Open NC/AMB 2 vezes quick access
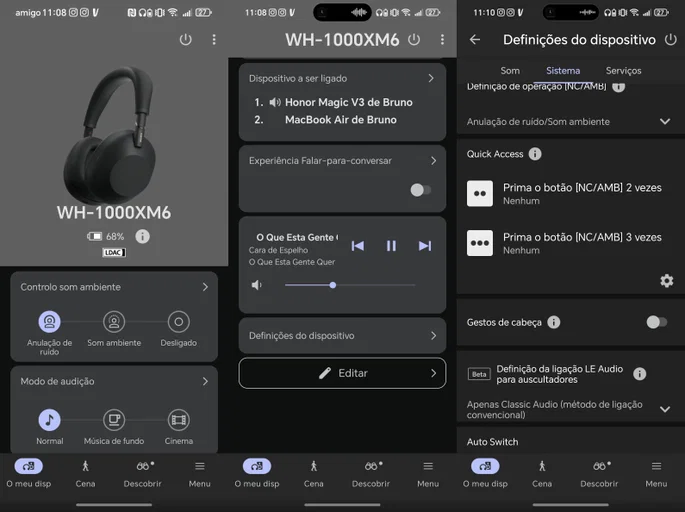The height and width of the screenshot is (512, 685). (x=571, y=194)
